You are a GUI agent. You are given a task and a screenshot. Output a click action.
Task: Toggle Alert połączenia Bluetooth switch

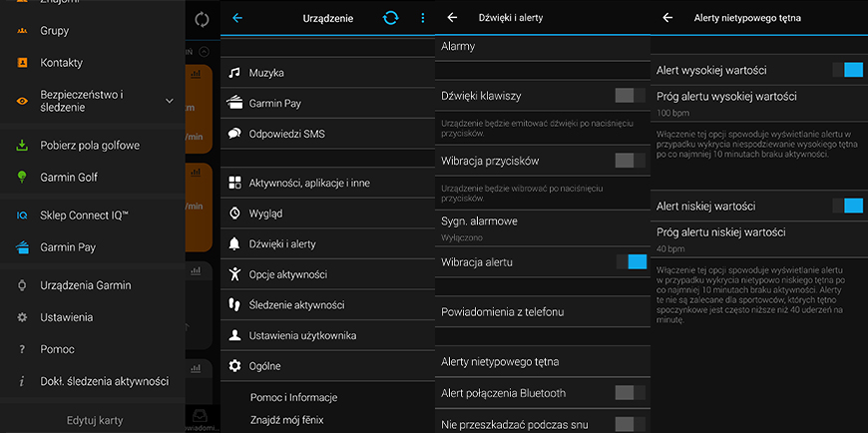click(x=631, y=393)
